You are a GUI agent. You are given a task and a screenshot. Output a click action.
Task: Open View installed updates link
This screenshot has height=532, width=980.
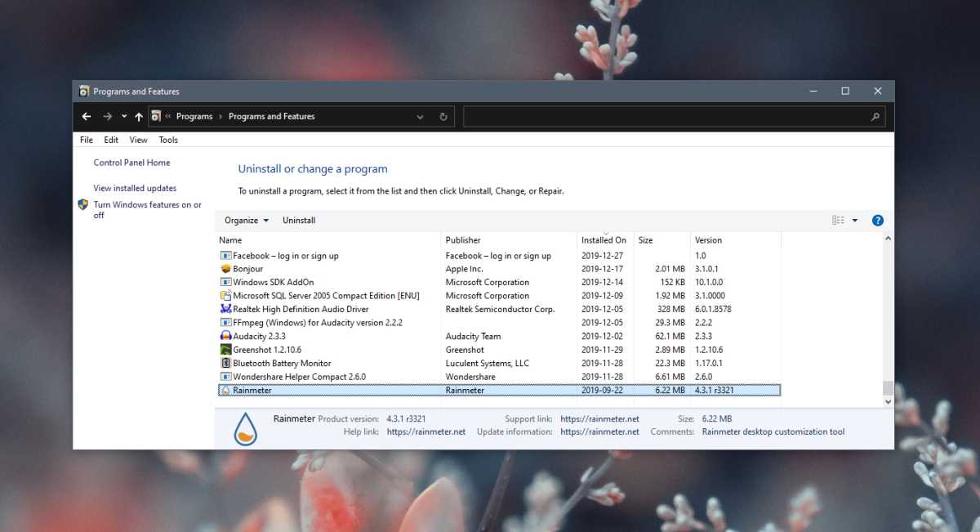tap(135, 188)
